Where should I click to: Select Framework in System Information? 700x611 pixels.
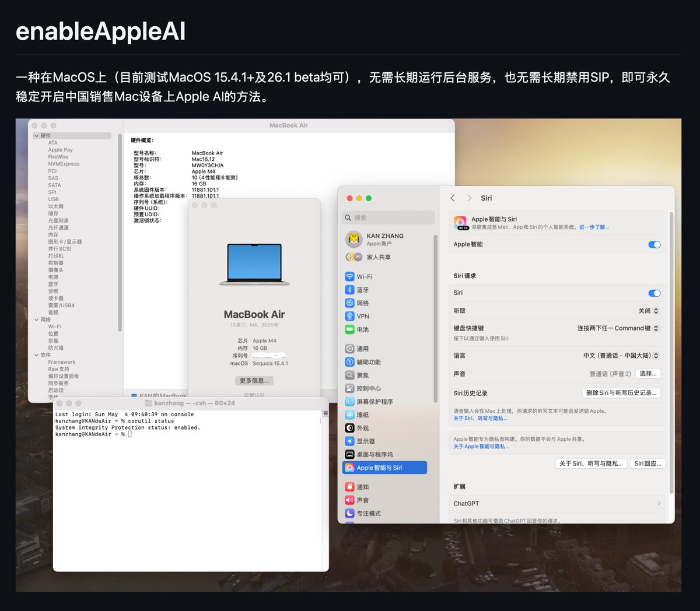pos(62,362)
